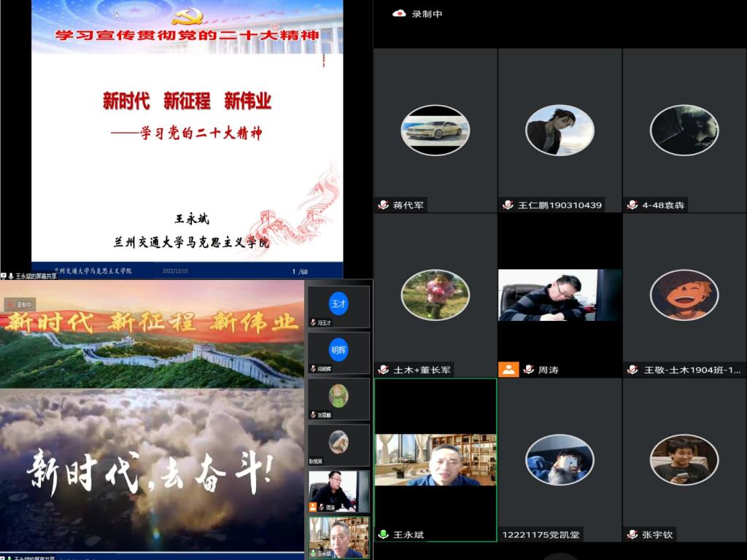Click the muted mic icon beside 4-48袁犇
Viewport: 747px width, 560px height.
[631, 206]
